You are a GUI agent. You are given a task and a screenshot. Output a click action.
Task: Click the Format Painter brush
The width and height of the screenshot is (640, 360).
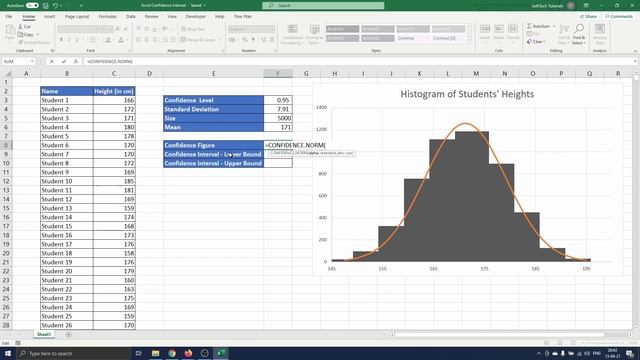tap(20, 42)
